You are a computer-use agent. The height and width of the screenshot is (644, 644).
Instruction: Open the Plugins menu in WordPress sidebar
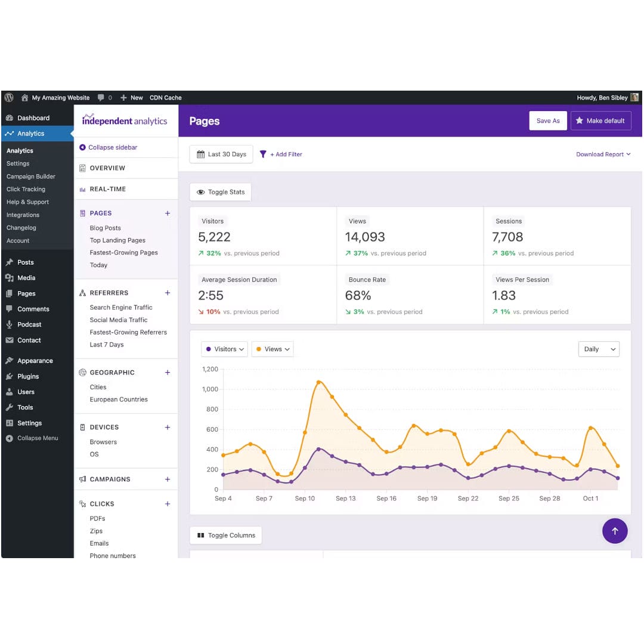coord(28,377)
